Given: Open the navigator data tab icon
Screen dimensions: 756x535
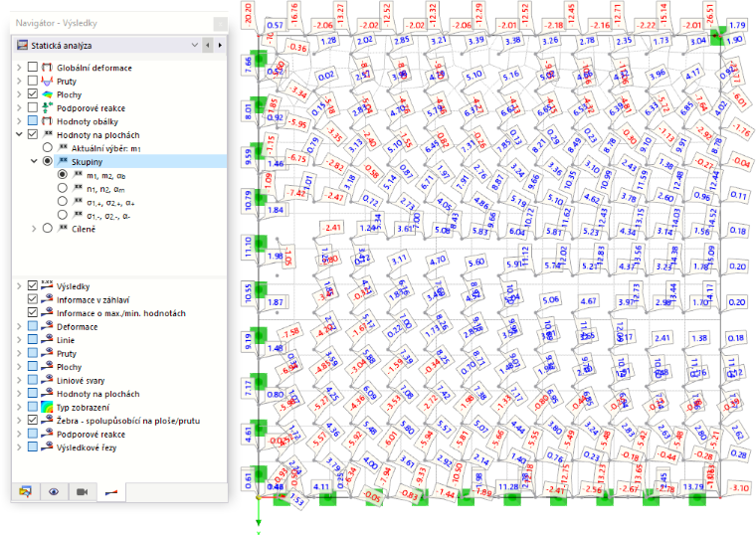Looking at the screenshot, I should point(25,491).
